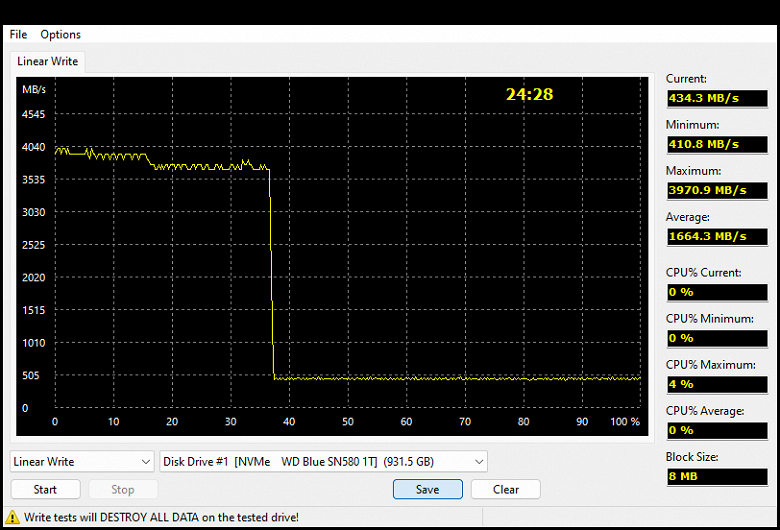The height and width of the screenshot is (530, 780).
Task: Click the 505 y-axis label
Action: pos(30,376)
